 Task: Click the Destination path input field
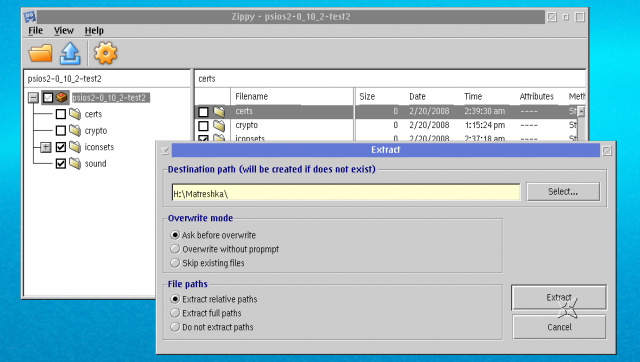pos(346,193)
